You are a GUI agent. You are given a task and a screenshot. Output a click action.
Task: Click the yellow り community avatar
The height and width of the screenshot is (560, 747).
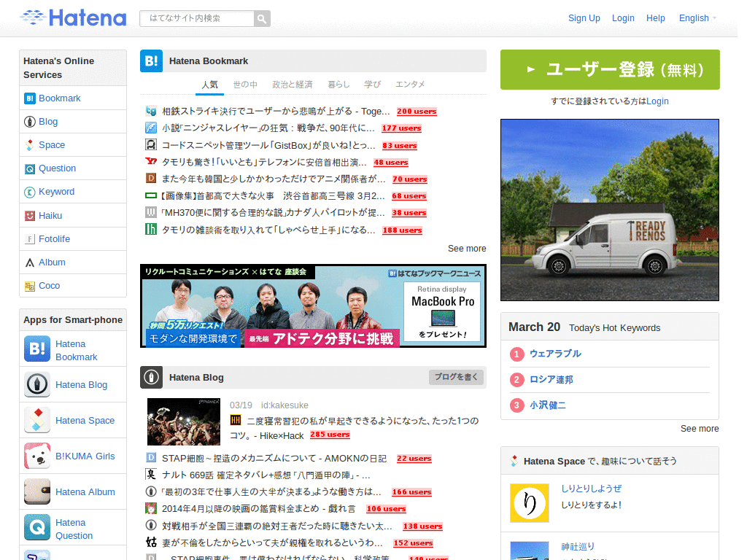[530, 503]
